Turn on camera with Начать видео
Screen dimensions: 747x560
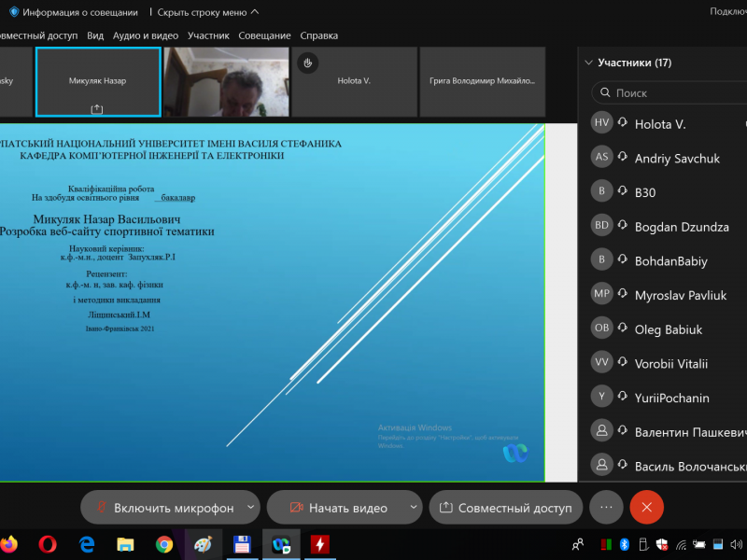click(x=336, y=508)
